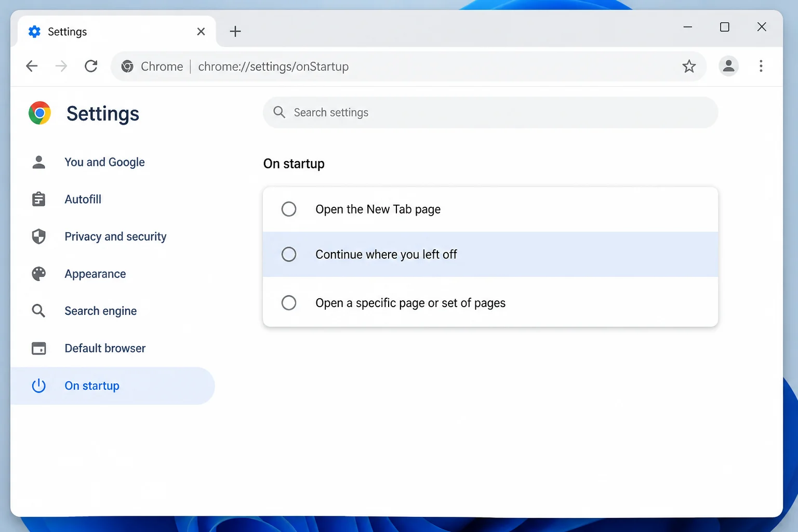Focus the Search settings field

[x=490, y=112]
